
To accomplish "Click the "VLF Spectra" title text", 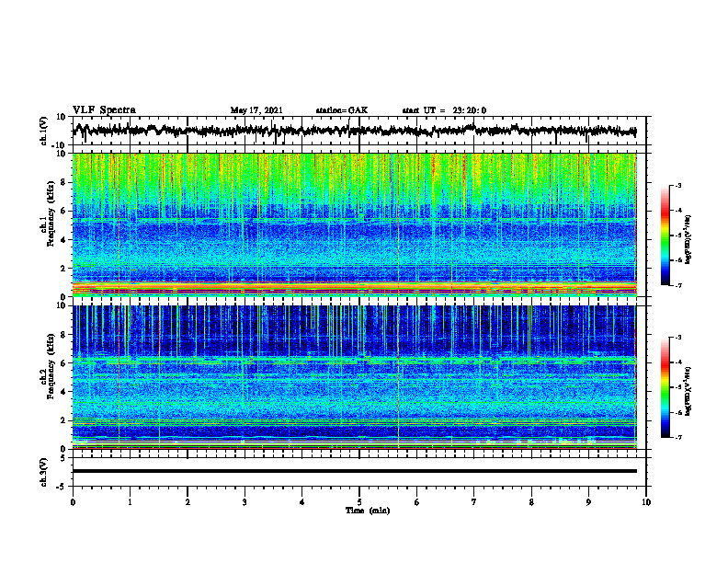I will coord(104,110).
